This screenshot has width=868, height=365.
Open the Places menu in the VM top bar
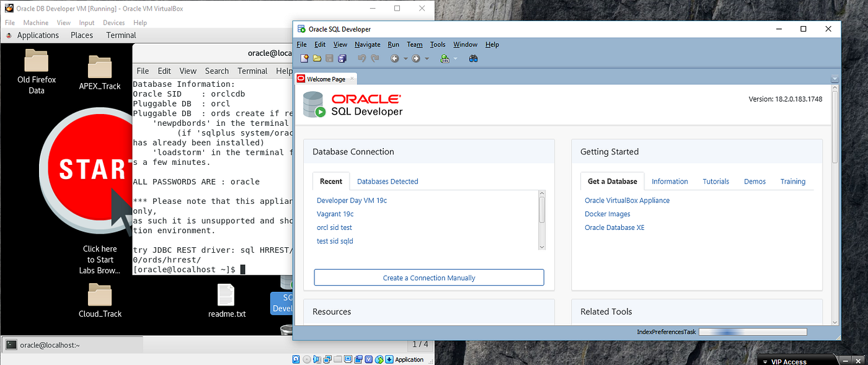click(x=82, y=35)
